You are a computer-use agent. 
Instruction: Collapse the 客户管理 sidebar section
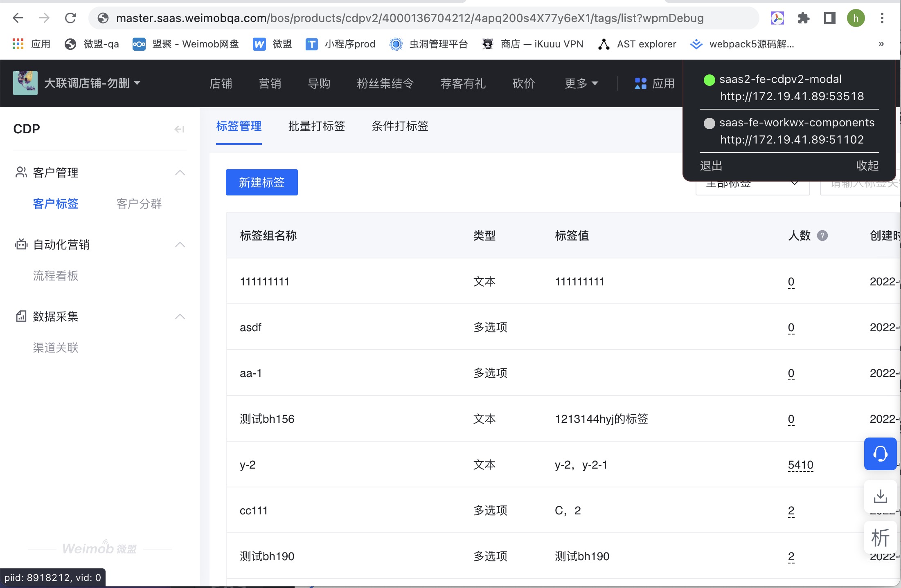(180, 173)
